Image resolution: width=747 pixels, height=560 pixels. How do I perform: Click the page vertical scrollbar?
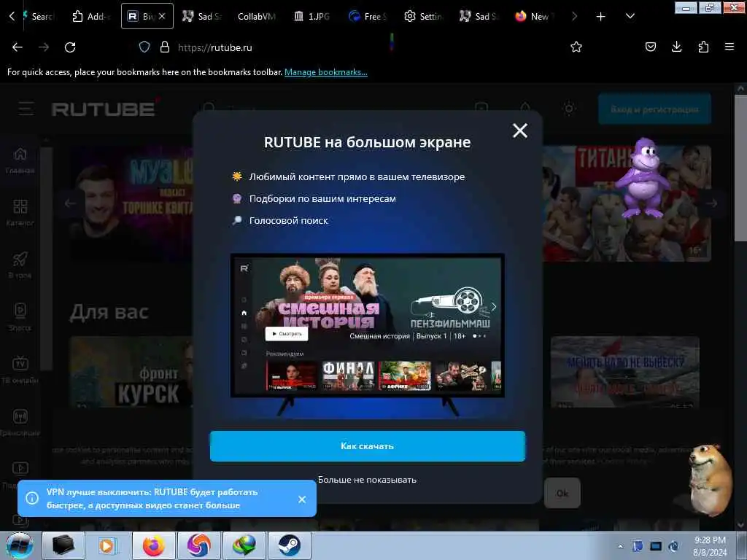click(x=740, y=167)
